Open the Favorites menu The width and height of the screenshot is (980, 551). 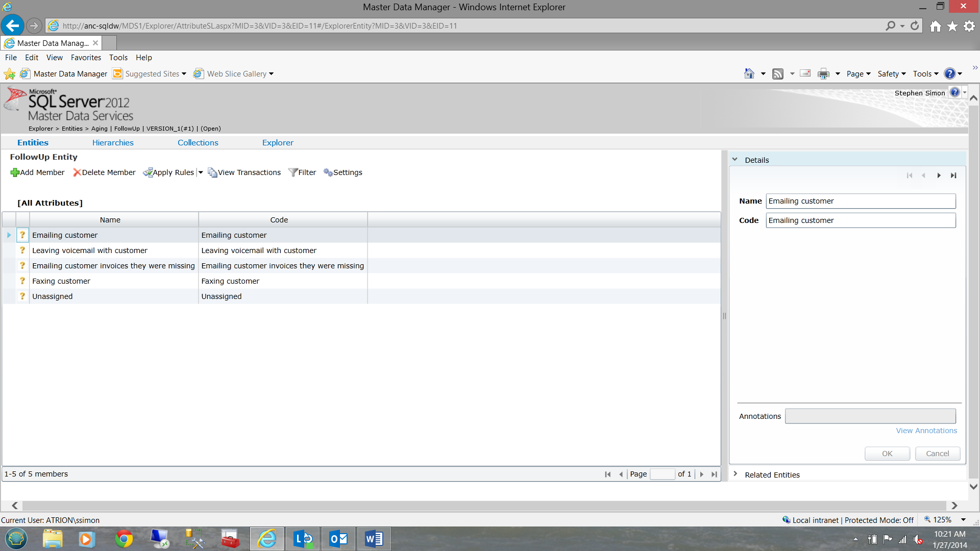(86, 58)
